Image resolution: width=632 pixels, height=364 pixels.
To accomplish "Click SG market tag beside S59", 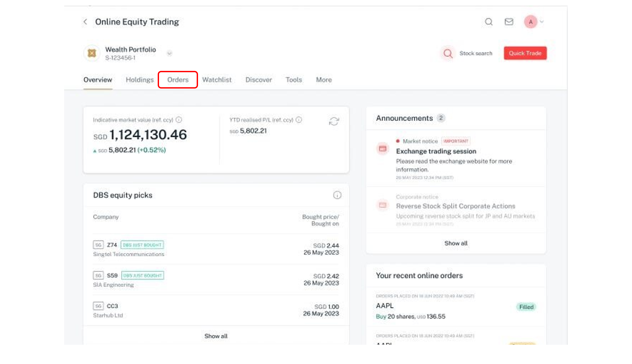I will tap(98, 275).
